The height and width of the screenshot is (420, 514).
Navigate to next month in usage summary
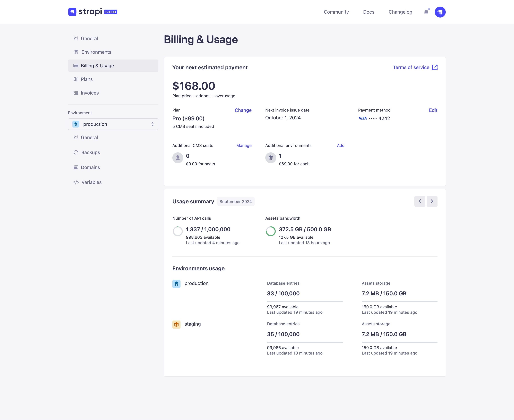(x=432, y=201)
